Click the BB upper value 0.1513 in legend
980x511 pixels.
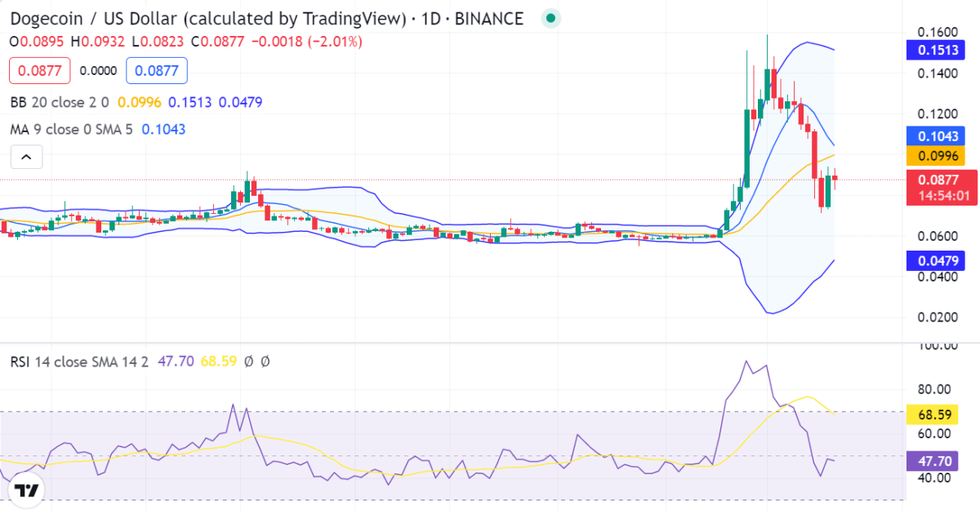tap(189, 102)
